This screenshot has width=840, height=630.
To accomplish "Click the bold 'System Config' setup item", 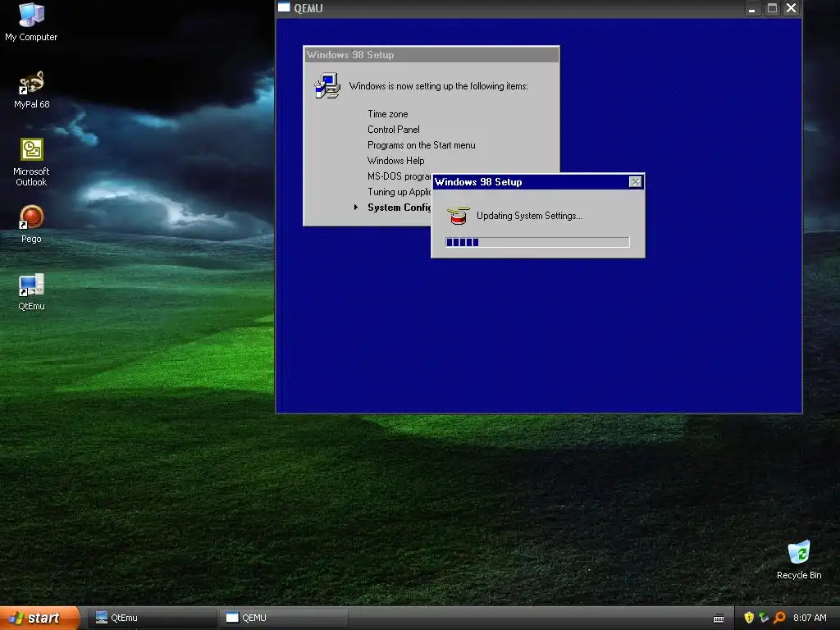I will (x=399, y=208).
